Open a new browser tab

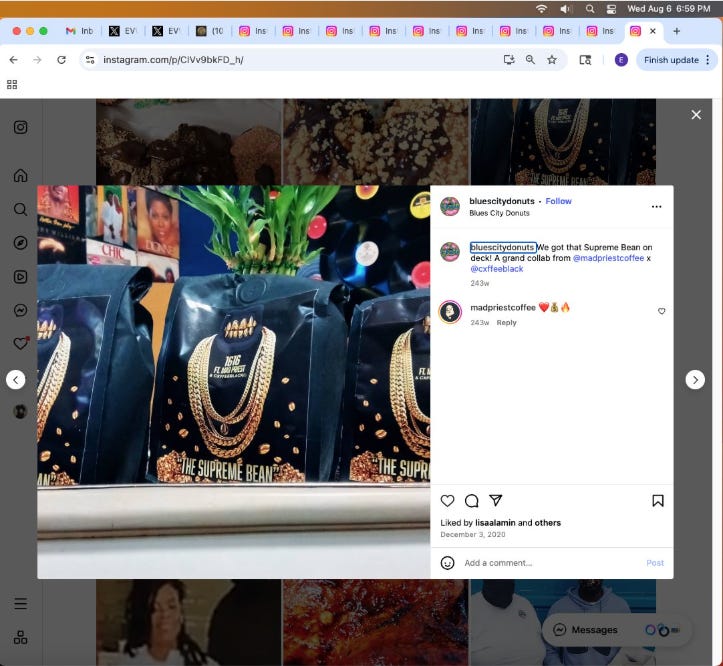[x=676, y=31]
